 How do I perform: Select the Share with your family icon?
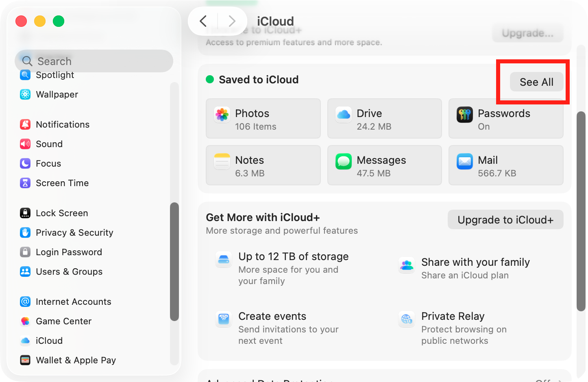pos(407,265)
